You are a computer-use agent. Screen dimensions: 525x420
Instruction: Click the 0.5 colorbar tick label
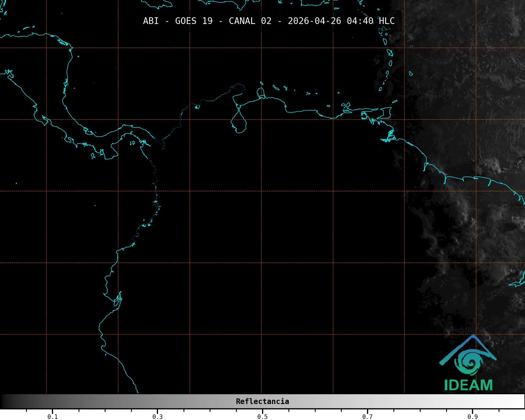262,417
